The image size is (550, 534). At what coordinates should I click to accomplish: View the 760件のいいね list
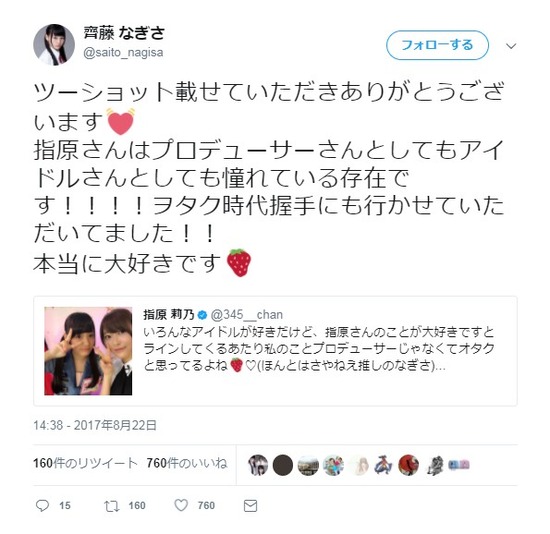click(187, 463)
